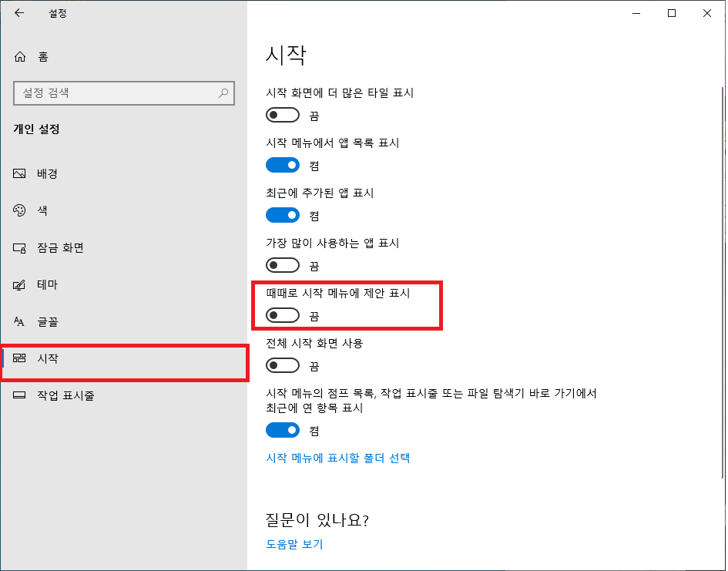Image resolution: width=728 pixels, height=571 pixels.
Task: Enable 전체 시작 화면 사용 switch
Action: click(x=282, y=366)
